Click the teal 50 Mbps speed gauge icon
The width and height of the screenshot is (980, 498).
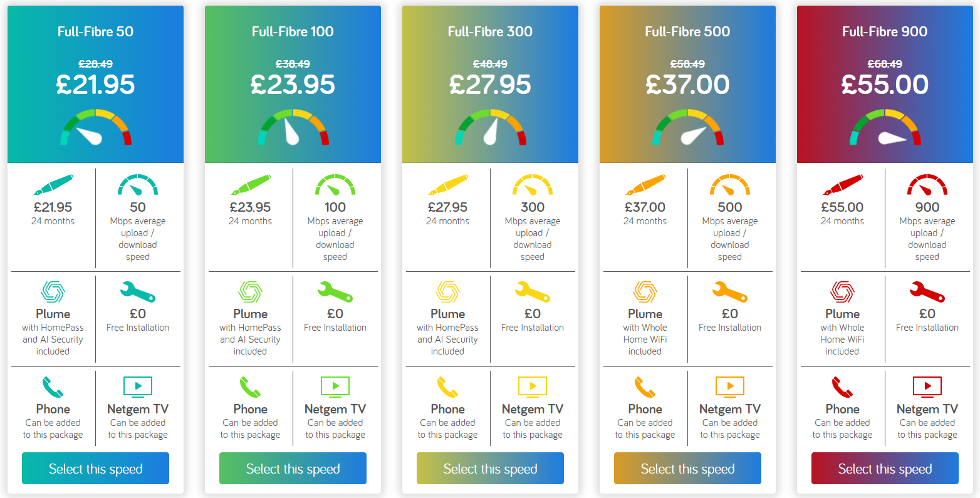[x=138, y=185]
